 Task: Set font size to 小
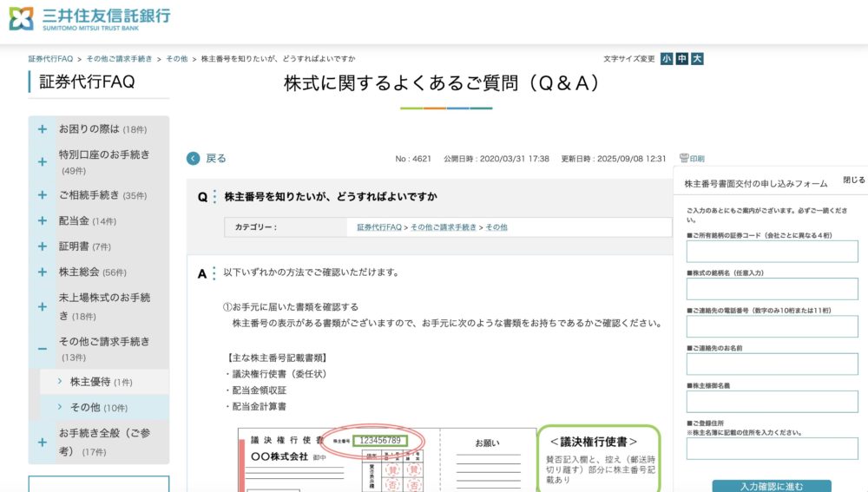click(x=666, y=59)
